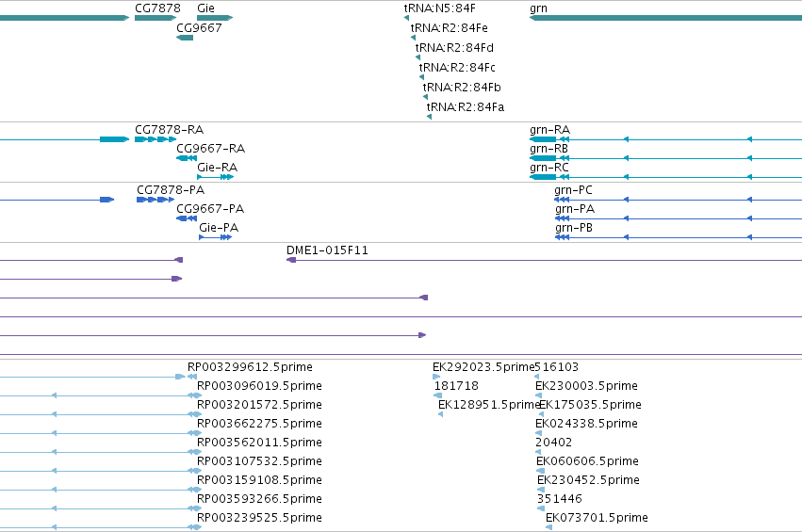The image size is (802, 532).
Task: Click the EK175035.5prime EST label
Action: pos(591,405)
